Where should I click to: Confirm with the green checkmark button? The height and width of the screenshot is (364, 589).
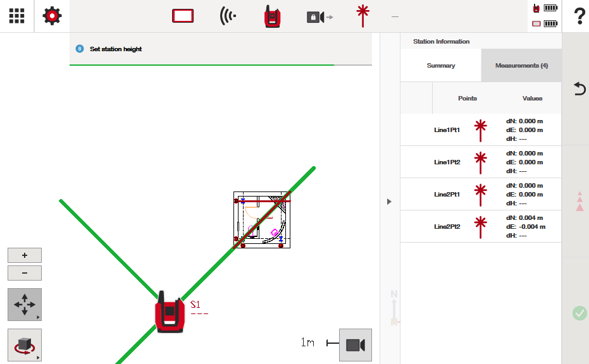pos(579,313)
